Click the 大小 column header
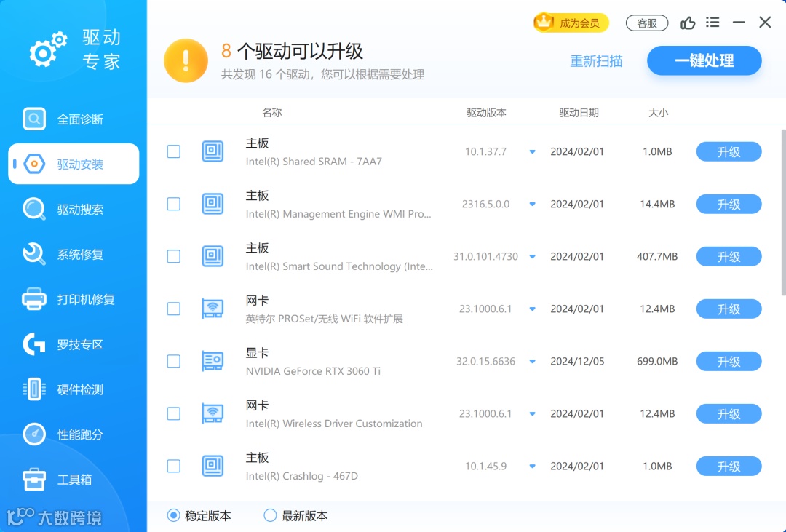 click(x=658, y=113)
